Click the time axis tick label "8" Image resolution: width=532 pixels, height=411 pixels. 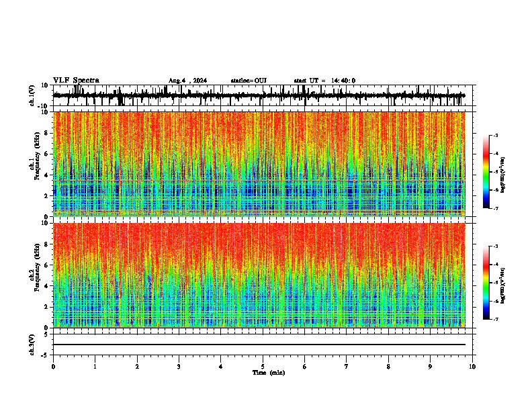pos(388,367)
